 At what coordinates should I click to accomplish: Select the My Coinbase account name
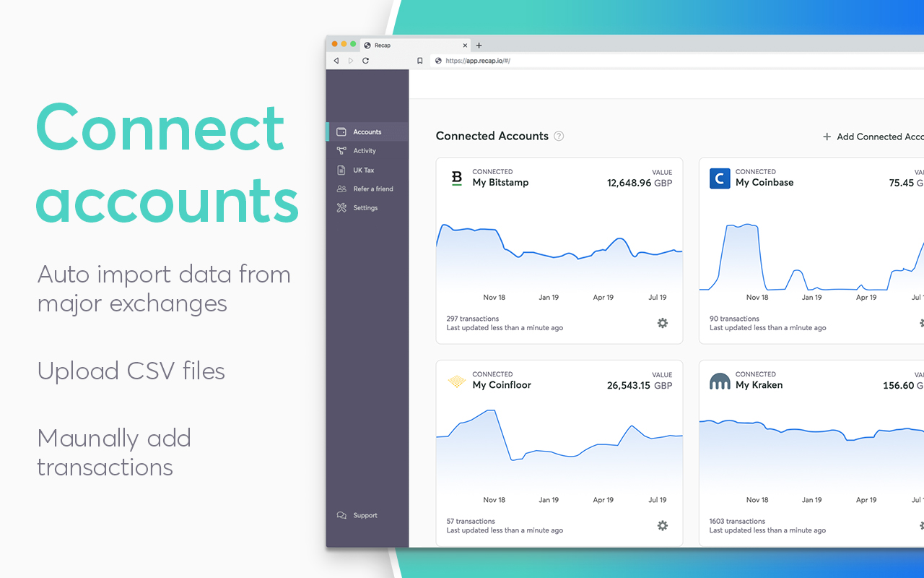coord(764,183)
